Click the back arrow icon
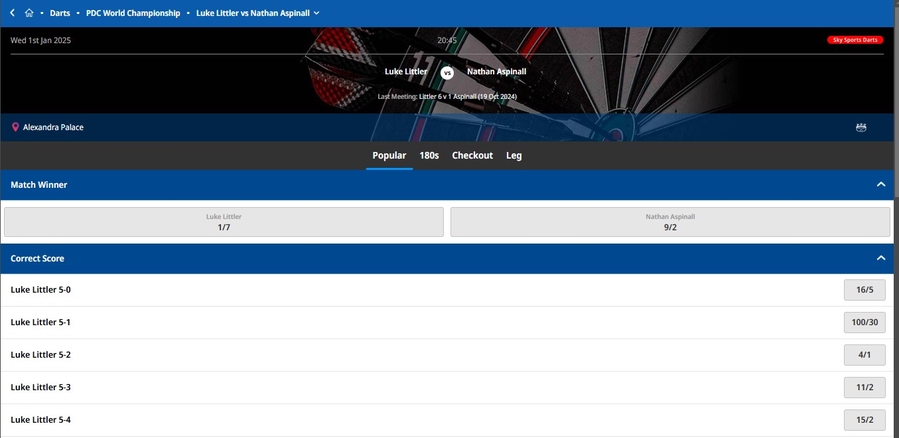 tap(13, 13)
